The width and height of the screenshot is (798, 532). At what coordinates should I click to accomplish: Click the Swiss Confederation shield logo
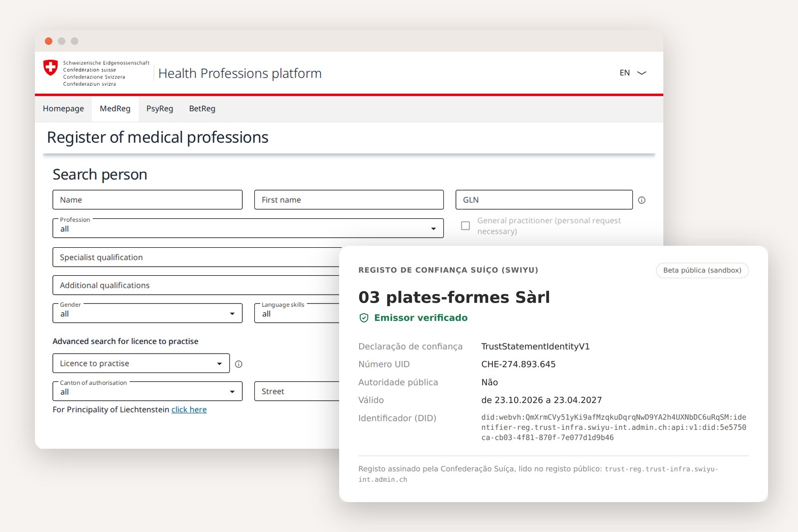(50, 67)
